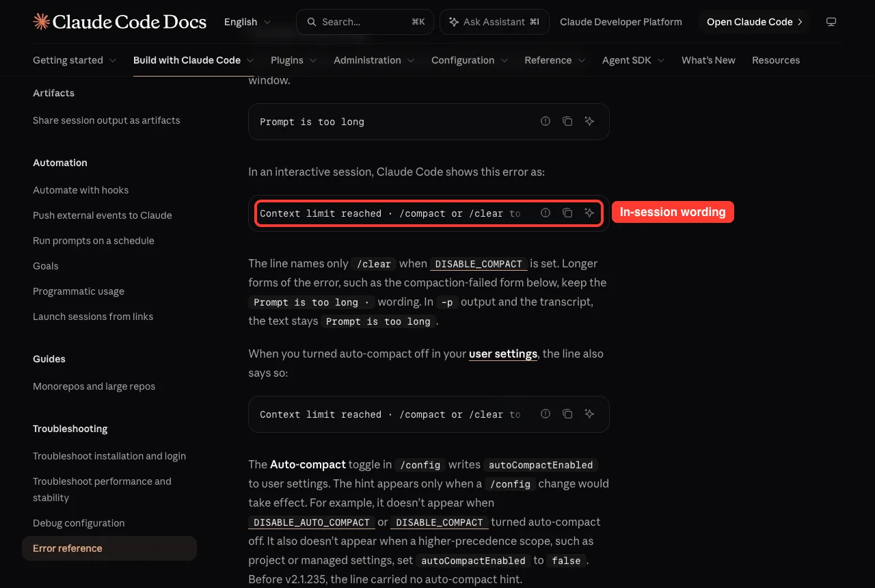
Task: Open the Configuration dropdown
Action: (x=470, y=60)
